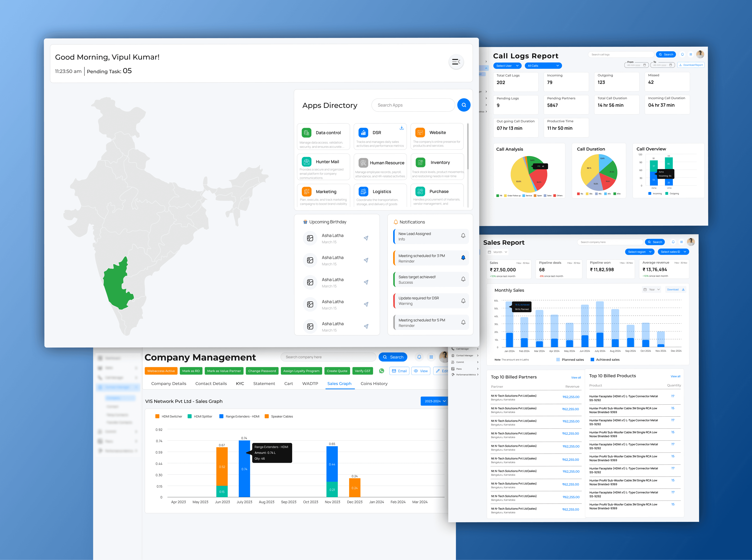
Task: Click the Range Extenders - HDMI legend swatch
Action: click(221, 416)
